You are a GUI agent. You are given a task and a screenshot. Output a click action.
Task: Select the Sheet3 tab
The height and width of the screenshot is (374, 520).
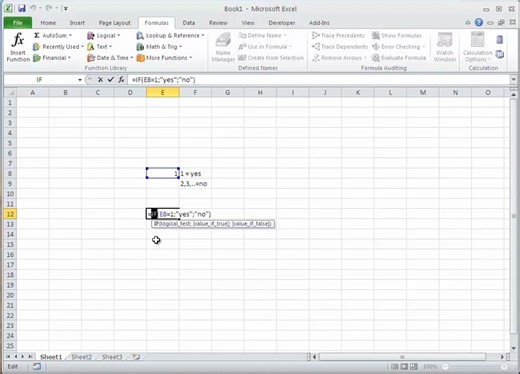tap(112, 357)
